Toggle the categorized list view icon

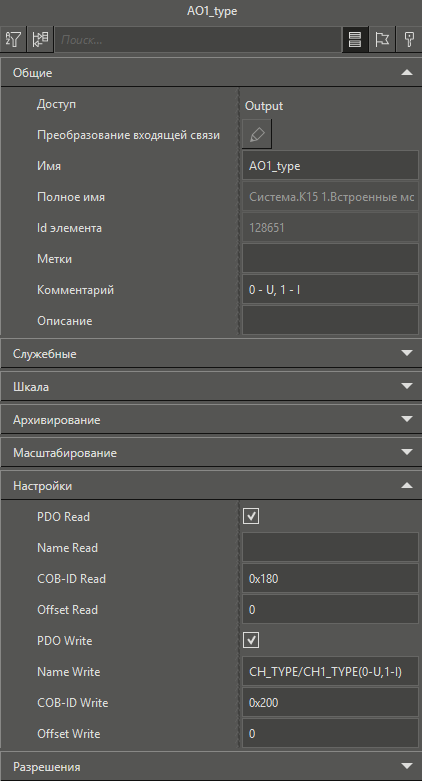(x=355, y=39)
